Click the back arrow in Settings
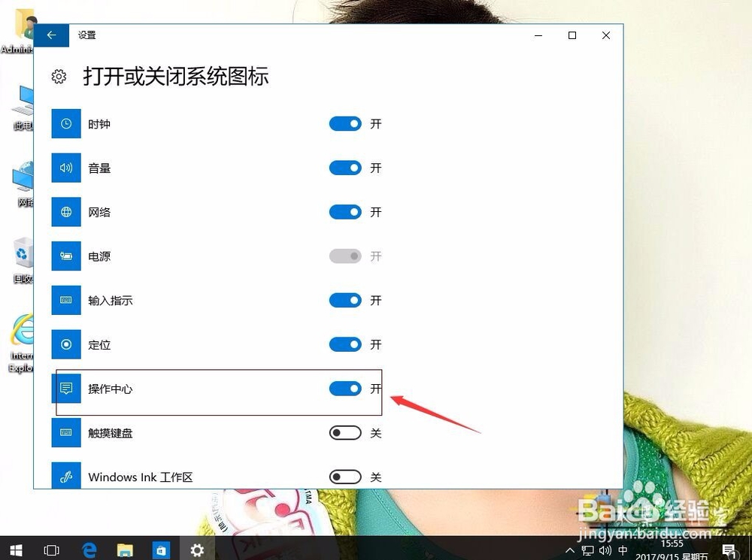Screen dimensions: 752x560 click(51, 35)
